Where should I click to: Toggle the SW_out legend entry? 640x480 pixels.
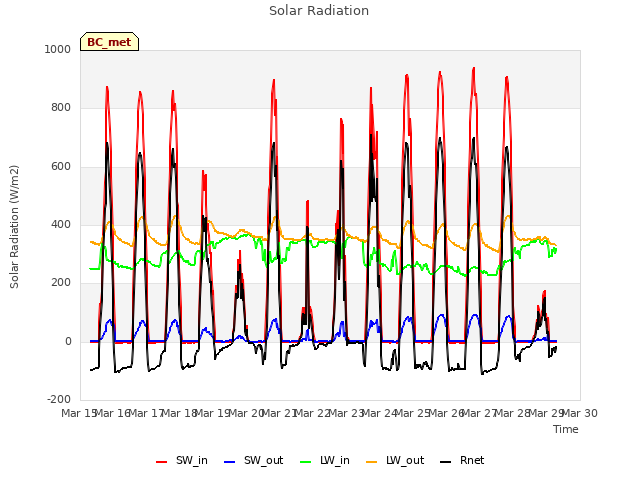(x=253, y=461)
